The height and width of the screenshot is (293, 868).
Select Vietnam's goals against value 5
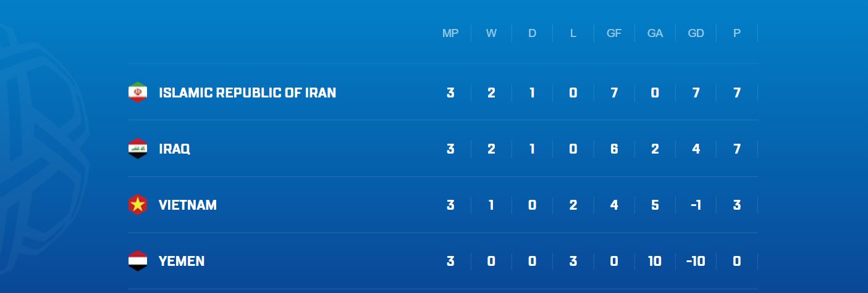coord(655,205)
